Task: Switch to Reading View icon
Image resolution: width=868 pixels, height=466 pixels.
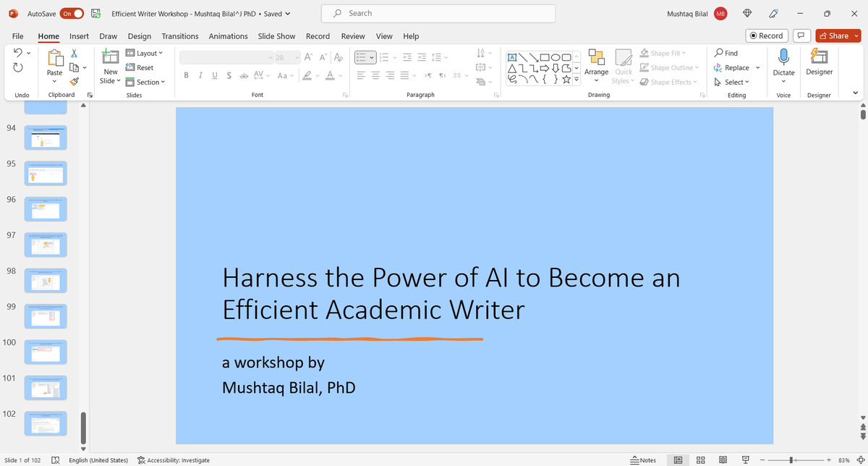Action: (723, 460)
